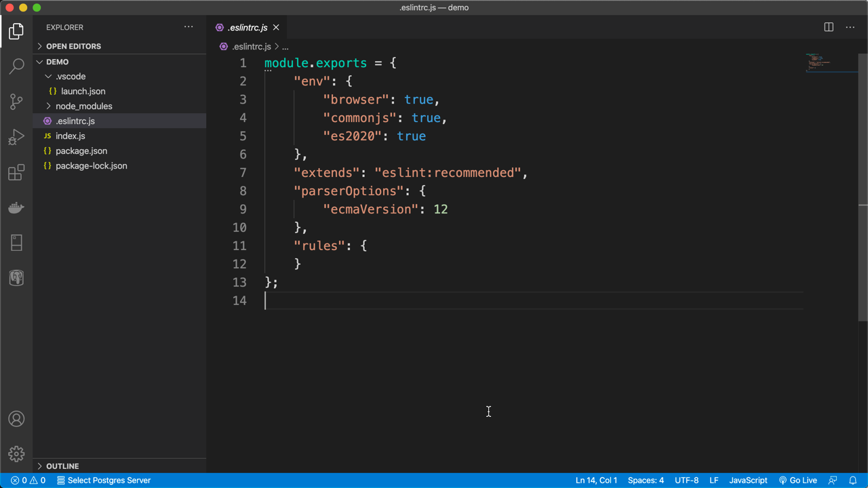
Task: Click the value 12 on line 9
Action: pyautogui.click(x=441, y=209)
